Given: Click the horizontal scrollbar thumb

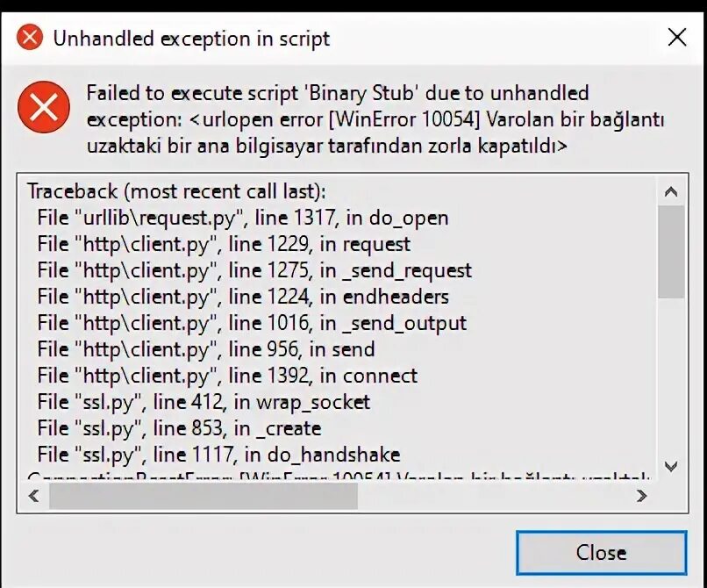Looking at the screenshot, I should 203,496.
